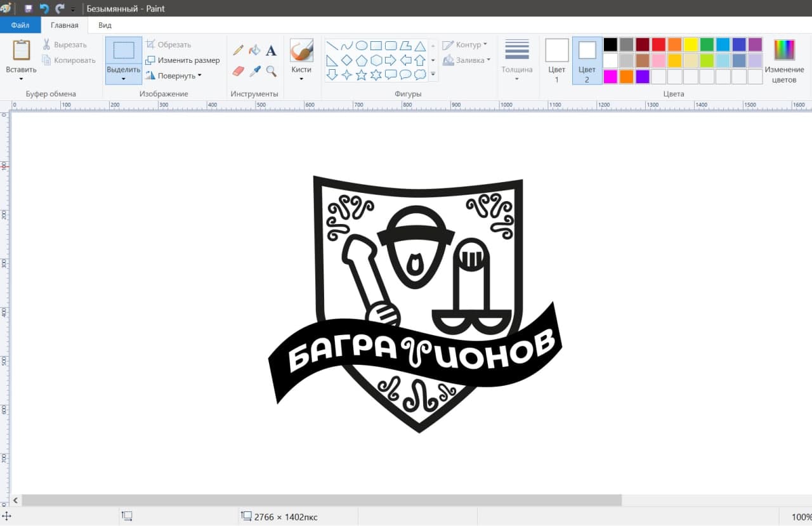Expand the Толщина line thickness menu
This screenshot has height=526, width=812.
tap(516, 70)
